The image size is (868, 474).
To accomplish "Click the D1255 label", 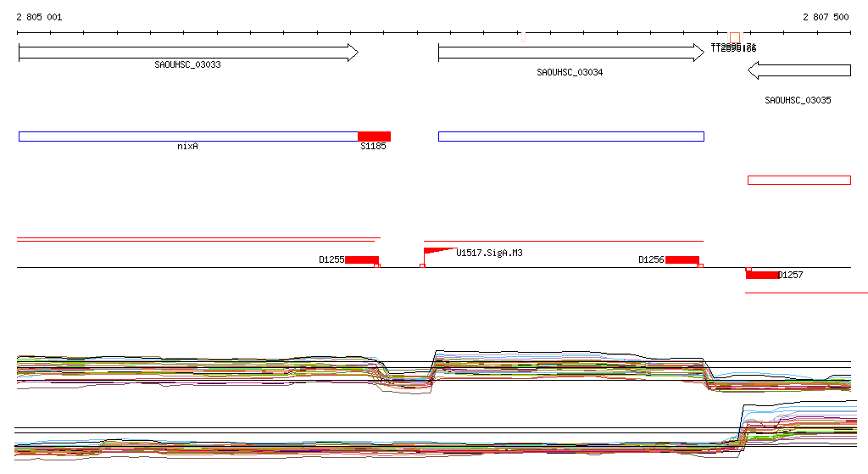I will [331, 259].
